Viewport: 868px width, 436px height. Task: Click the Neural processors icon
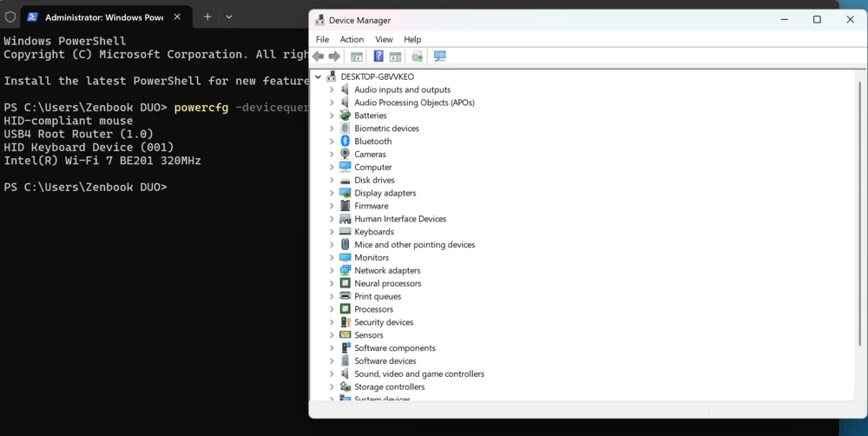pyautogui.click(x=345, y=283)
